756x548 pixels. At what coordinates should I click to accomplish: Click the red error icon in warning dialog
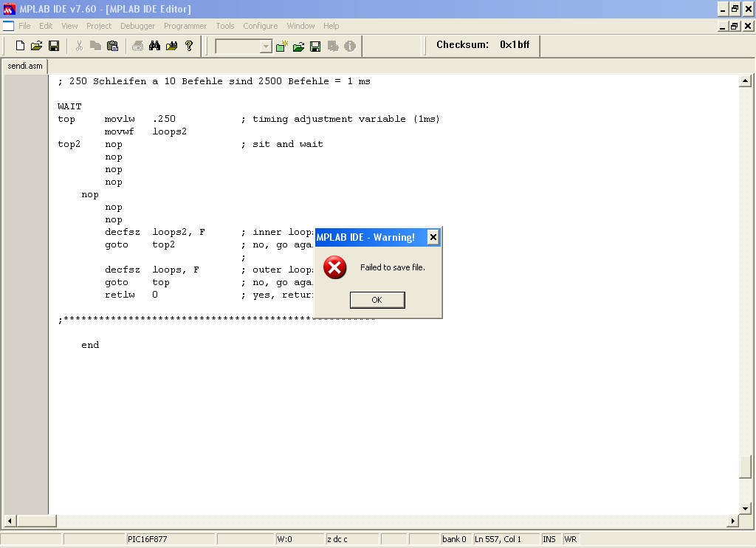[334, 267]
